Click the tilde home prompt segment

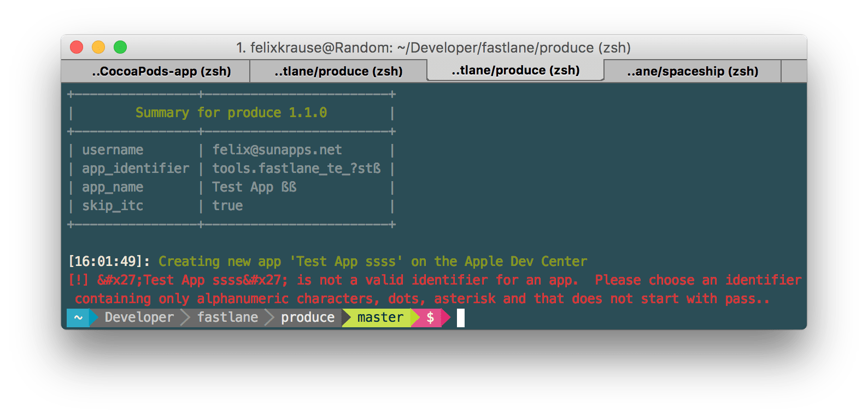tap(78, 317)
